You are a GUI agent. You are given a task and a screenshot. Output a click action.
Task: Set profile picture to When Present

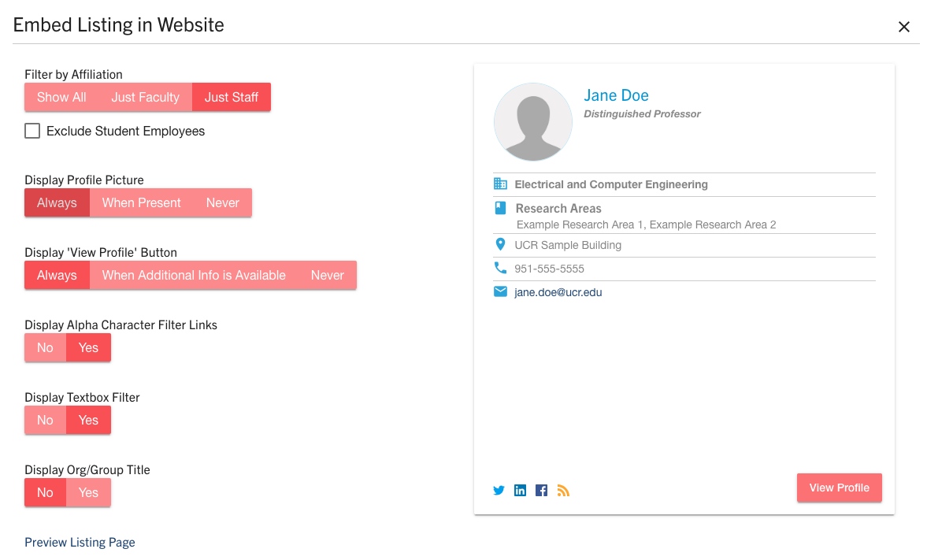point(142,203)
